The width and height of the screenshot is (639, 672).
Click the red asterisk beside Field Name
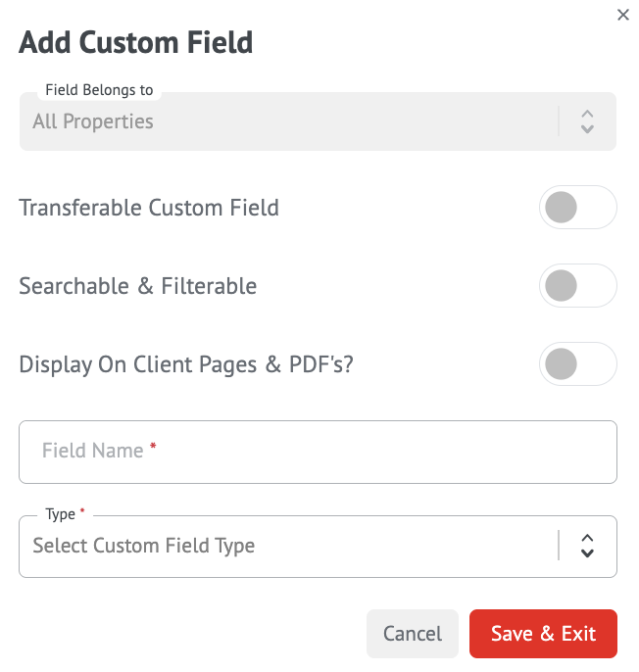click(x=153, y=449)
